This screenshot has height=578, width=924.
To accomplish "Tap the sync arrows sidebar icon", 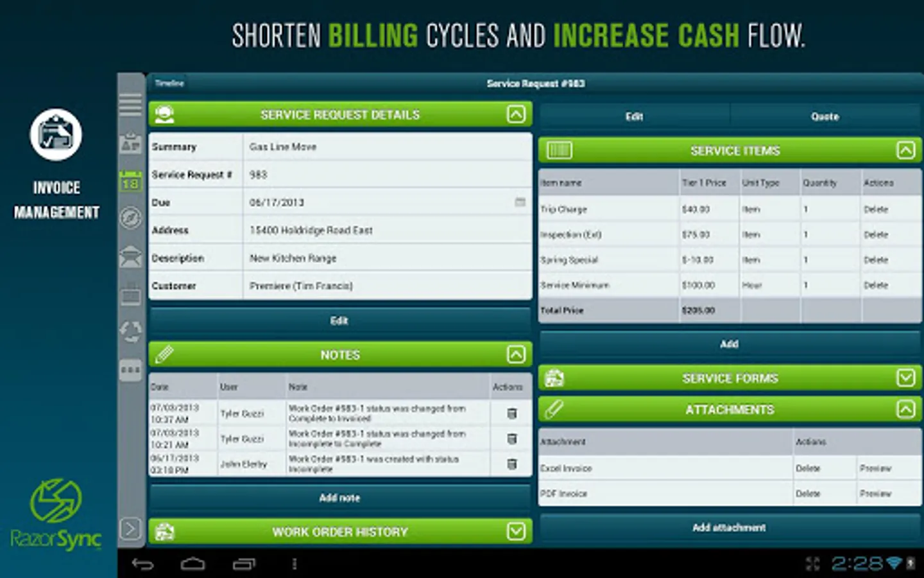I will pyautogui.click(x=130, y=331).
